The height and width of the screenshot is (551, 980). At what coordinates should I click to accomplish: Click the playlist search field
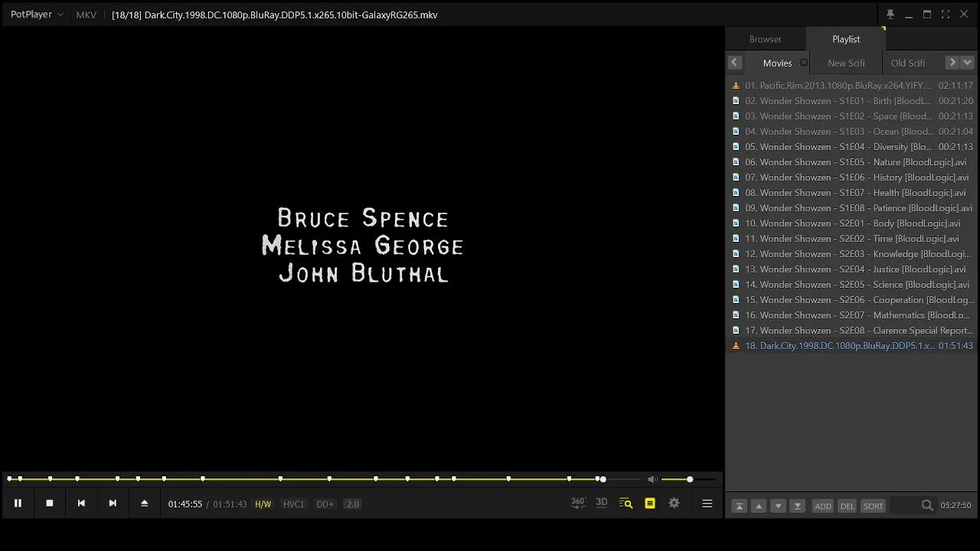click(x=906, y=506)
